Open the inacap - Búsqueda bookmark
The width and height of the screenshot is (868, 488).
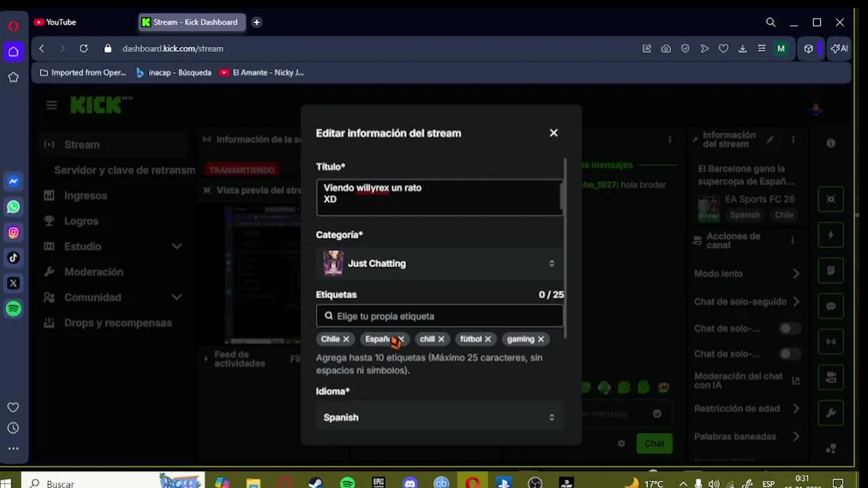[174, 73]
